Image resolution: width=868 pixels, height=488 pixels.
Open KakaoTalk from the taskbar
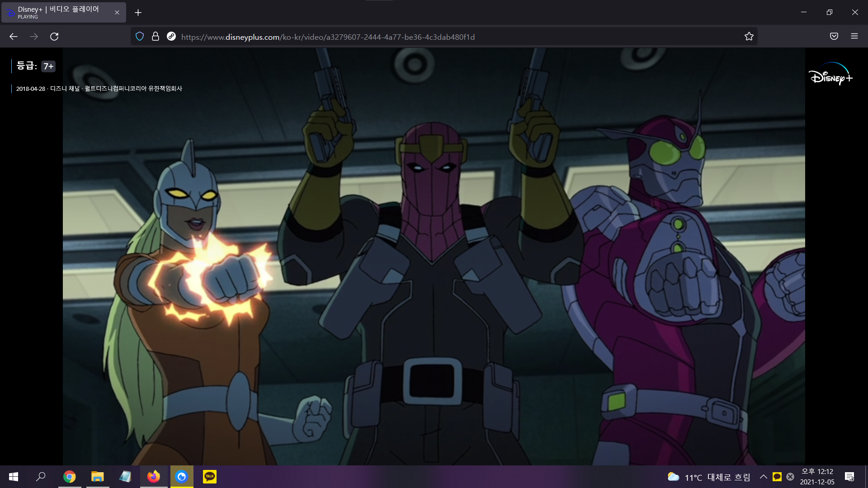(210, 477)
